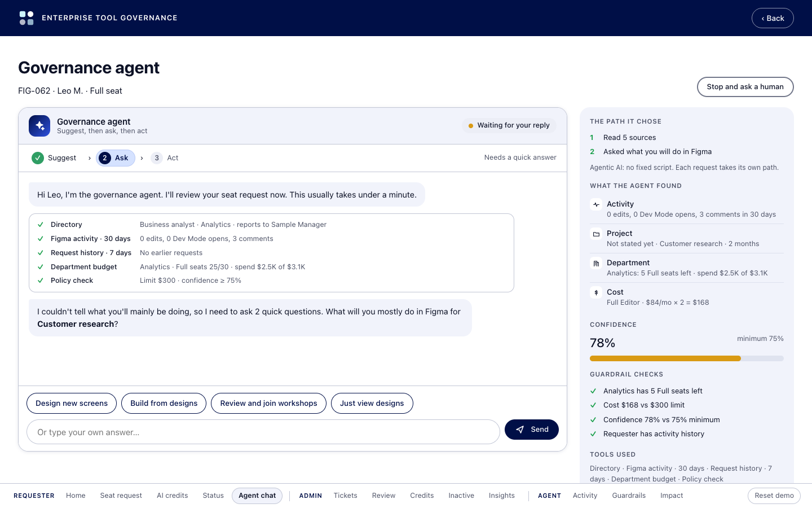Choose the Build from designs answer
The width and height of the screenshot is (812, 508).
[164, 404]
